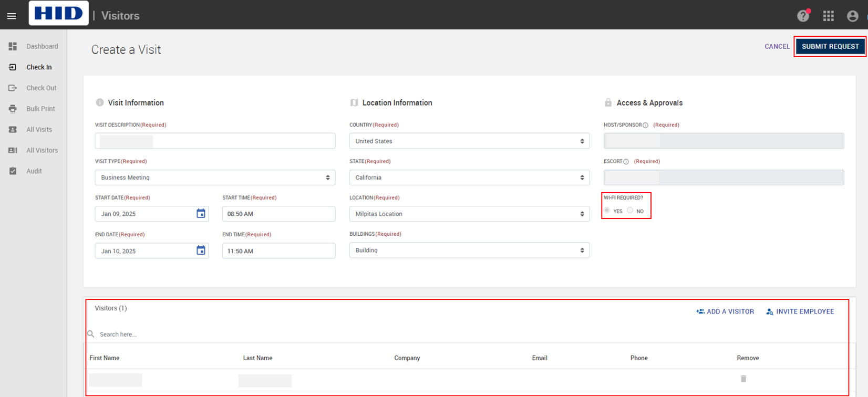This screenshot has width=868, height=397.
Task: Click the Cancel link
Action: tap(777, 46)
